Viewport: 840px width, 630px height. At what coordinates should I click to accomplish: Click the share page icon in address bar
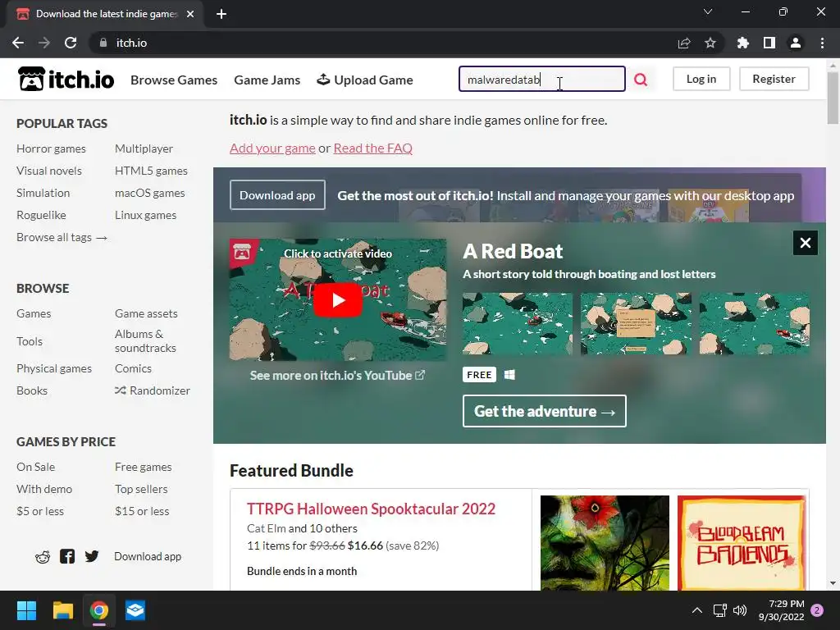click(x=684, y=43)
